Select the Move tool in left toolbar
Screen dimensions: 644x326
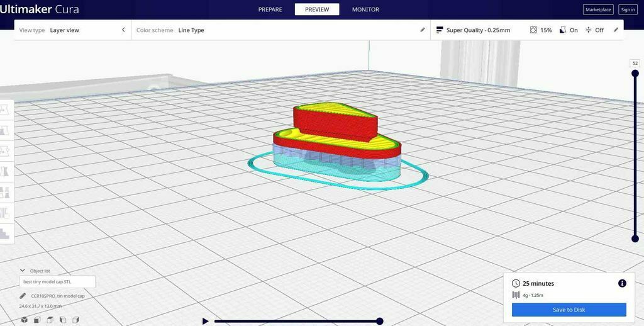(x=5, y=110)
